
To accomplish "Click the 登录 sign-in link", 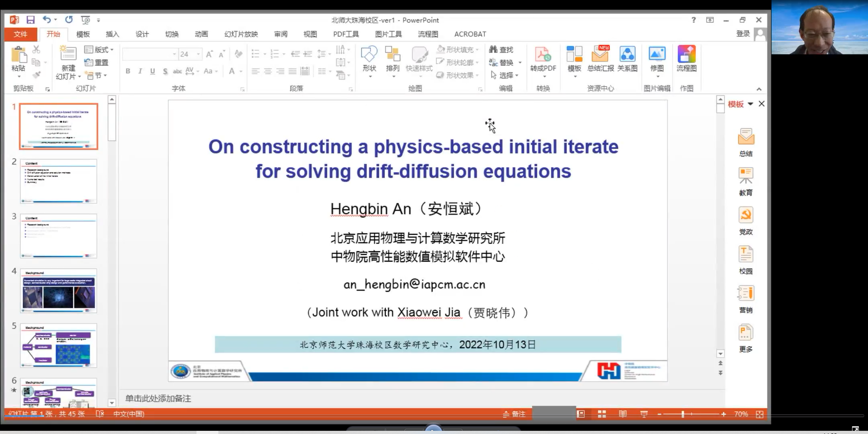I will (x=743, y=34).
